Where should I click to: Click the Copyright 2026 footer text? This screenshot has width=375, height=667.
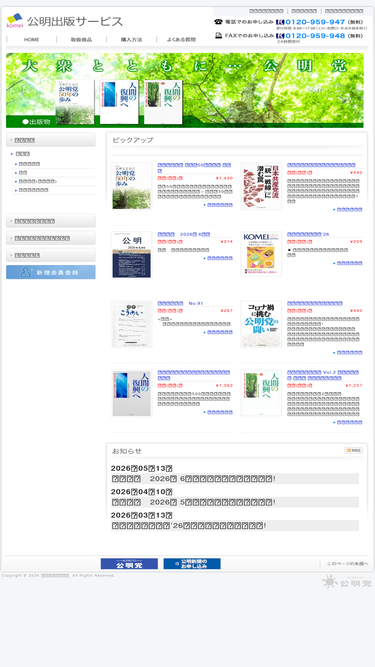58,576
